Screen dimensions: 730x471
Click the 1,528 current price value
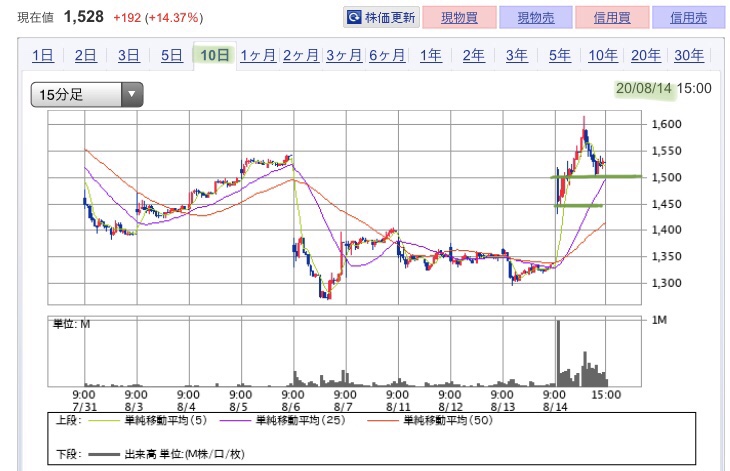tap(84, 17)
